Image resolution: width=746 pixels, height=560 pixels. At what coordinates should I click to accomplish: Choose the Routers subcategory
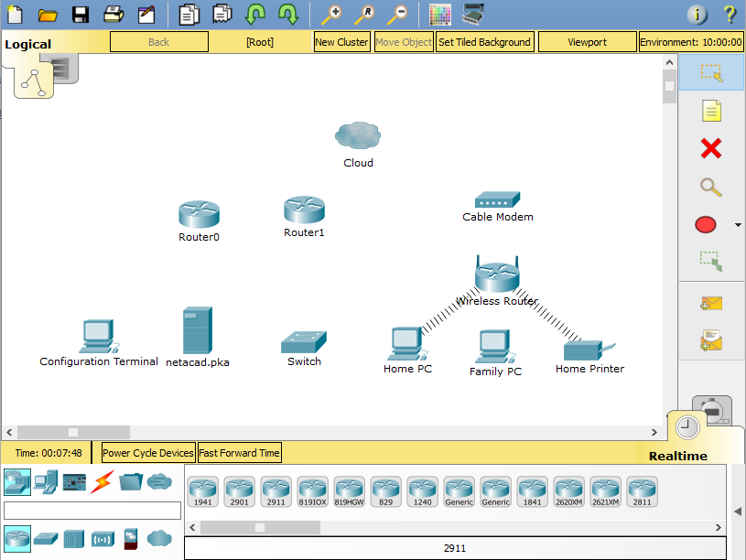[x=17, y=539]
